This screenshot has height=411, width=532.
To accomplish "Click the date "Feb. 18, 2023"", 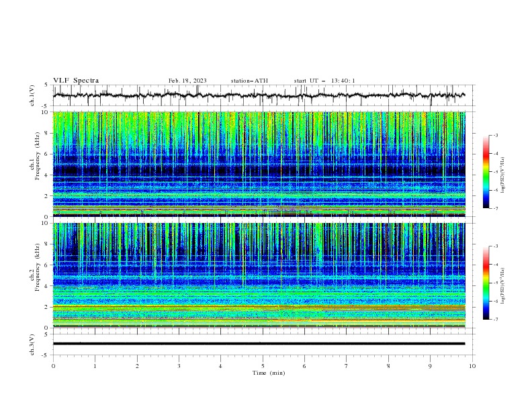I will [x=187, y=81].
